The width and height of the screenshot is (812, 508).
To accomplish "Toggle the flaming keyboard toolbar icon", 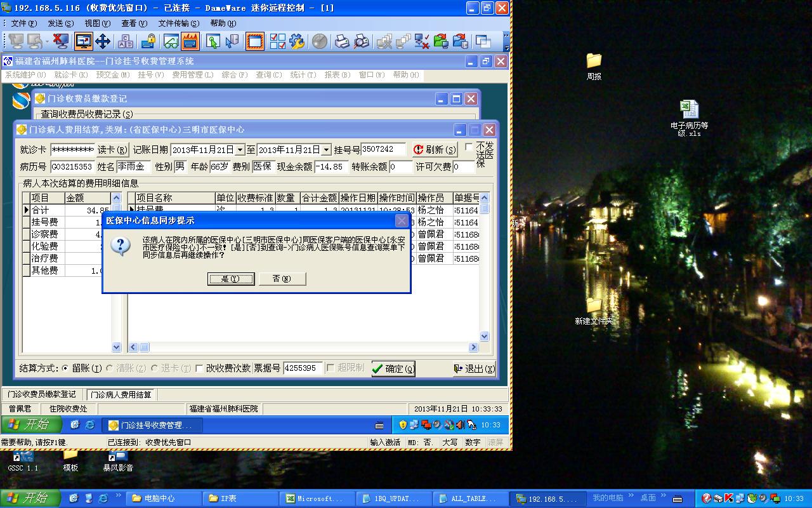I will click(190, 41).
